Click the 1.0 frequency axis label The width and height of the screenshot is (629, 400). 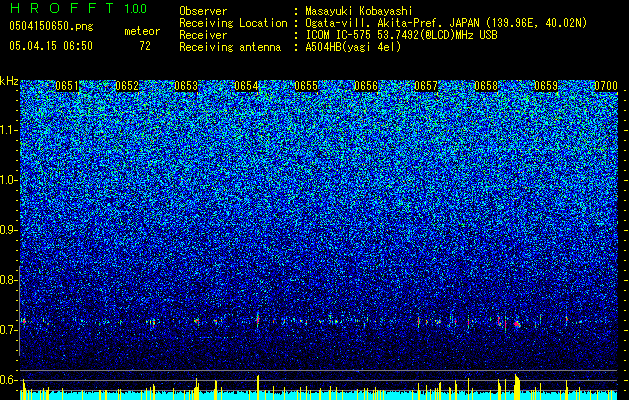tap(9, 180)
